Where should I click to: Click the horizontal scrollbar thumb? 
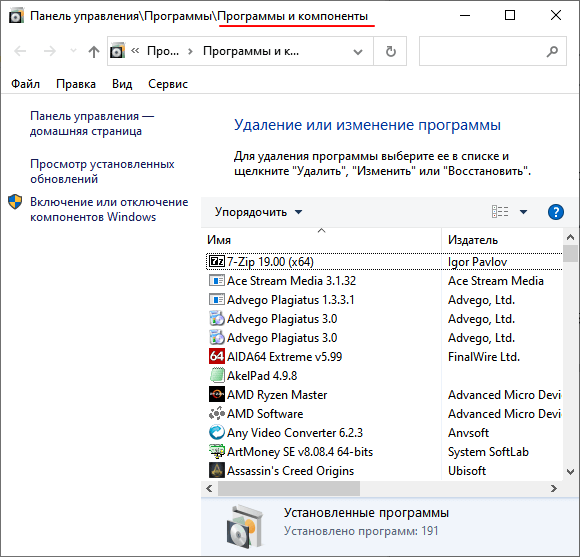click(x=289, y=489)
